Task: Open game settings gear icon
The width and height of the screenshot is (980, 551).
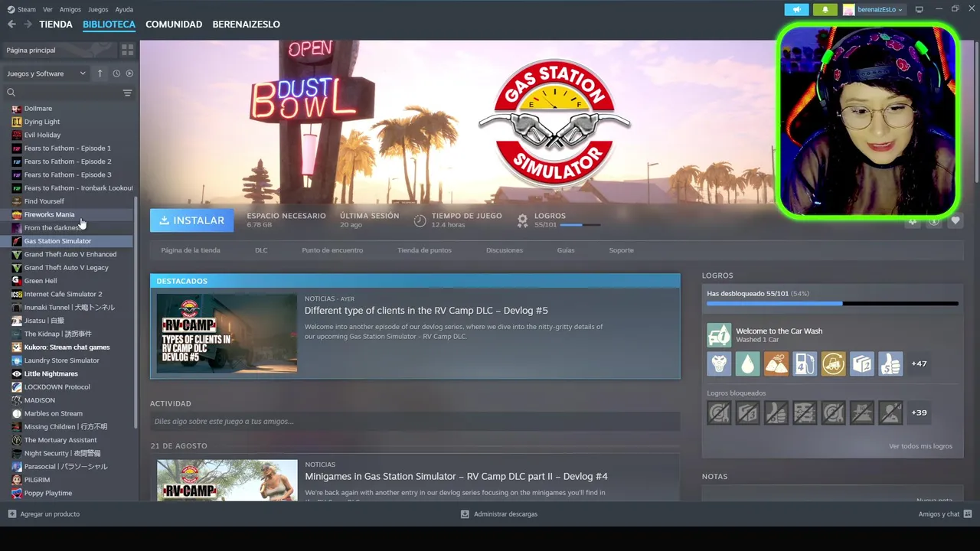Action: click(x=913, y=220)
